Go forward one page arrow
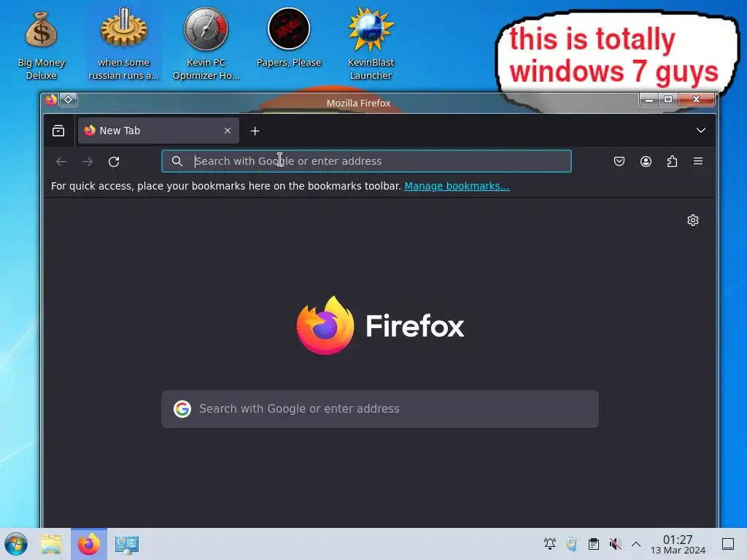747x560 pixels. click(x=88, y=161)
